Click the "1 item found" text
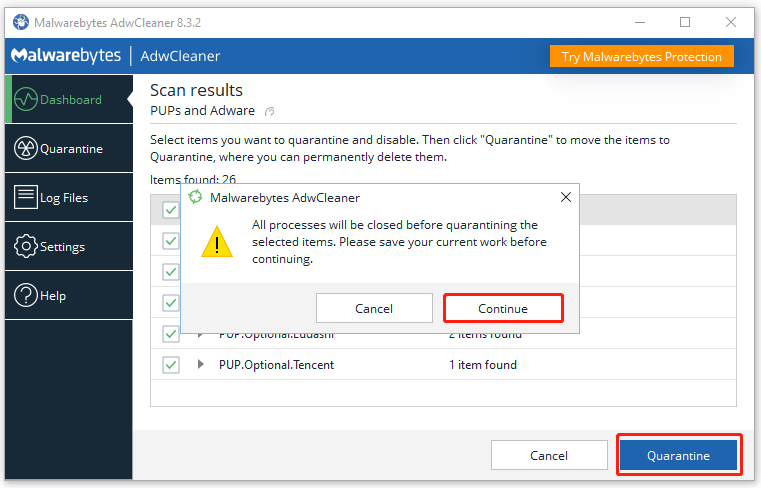The height and width of the screenshot is (488, 761). click(x=483, y=365)
